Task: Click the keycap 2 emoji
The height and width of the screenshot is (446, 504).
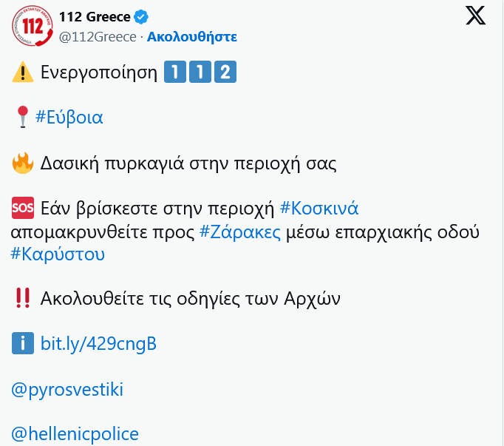Action: click(x=225, y=72)
